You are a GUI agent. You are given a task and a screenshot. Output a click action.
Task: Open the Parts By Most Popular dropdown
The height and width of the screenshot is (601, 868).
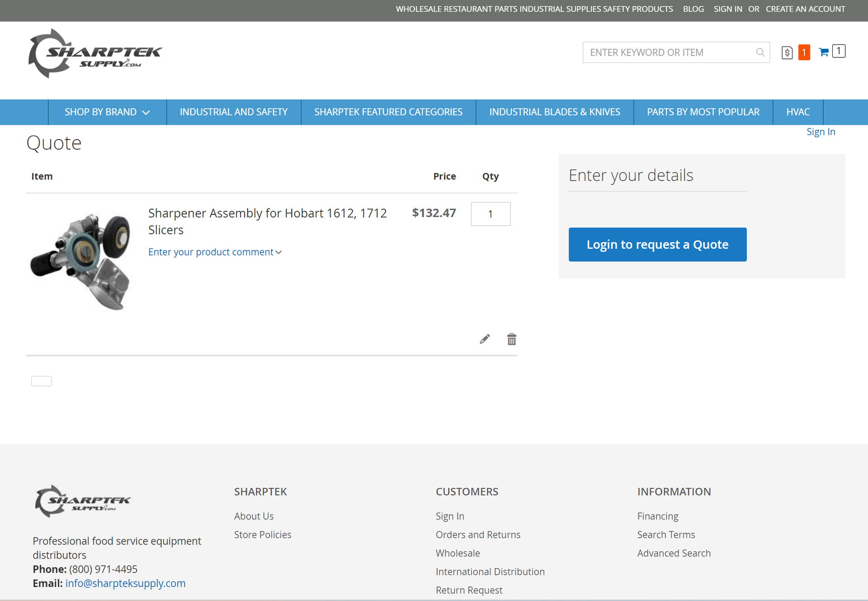pyautogui.click(x=703, y=112)
